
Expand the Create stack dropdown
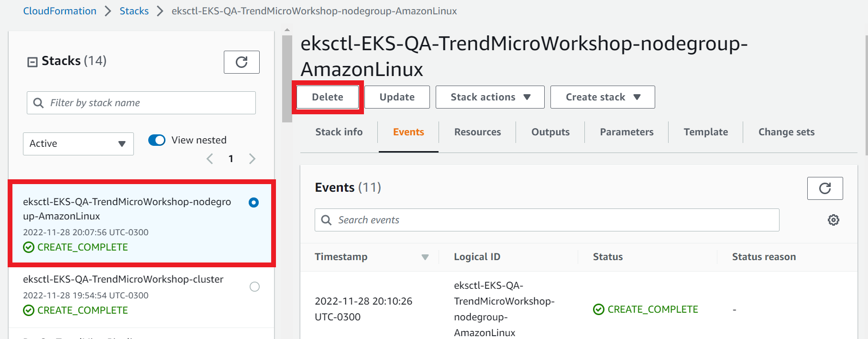coord(603,97)
